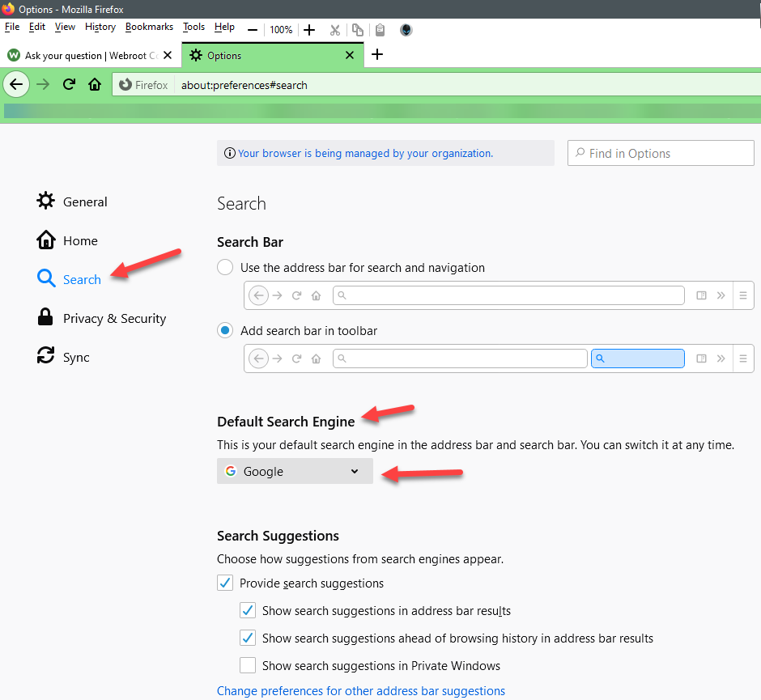Click the Cut scissors icon
Screen dimensions: 761x700
tap(335, 30)
